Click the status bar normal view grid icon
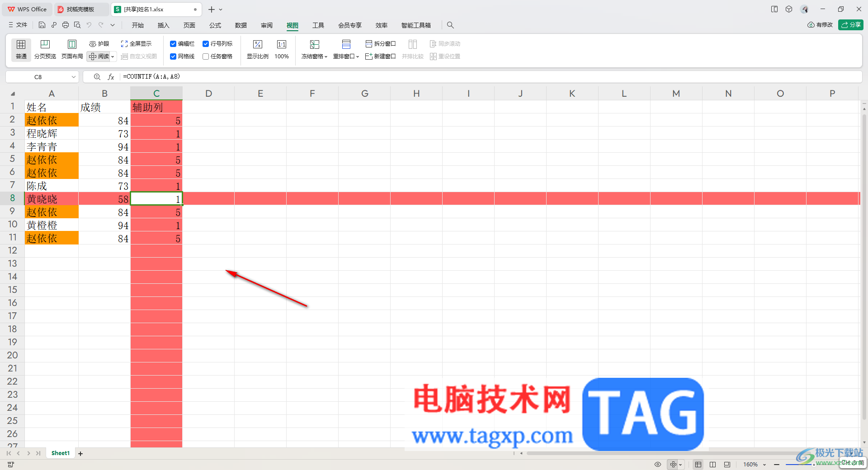868x470 pixels. 698,465
